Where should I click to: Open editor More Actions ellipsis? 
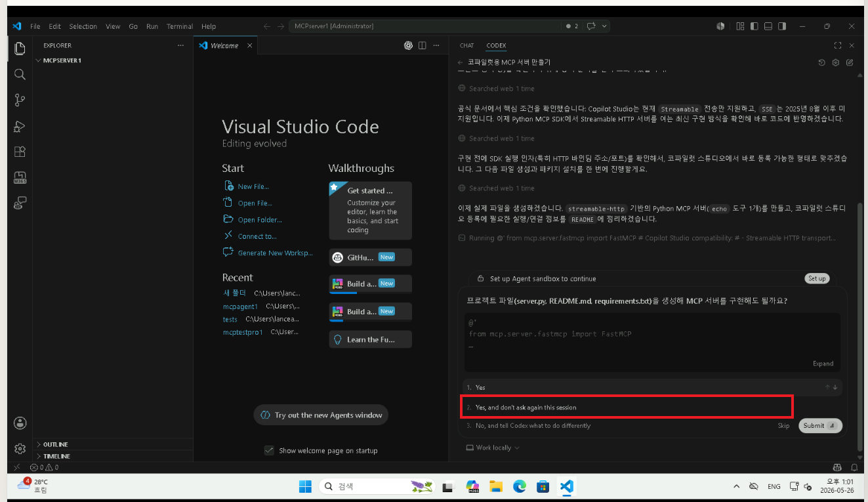point(436,45)
